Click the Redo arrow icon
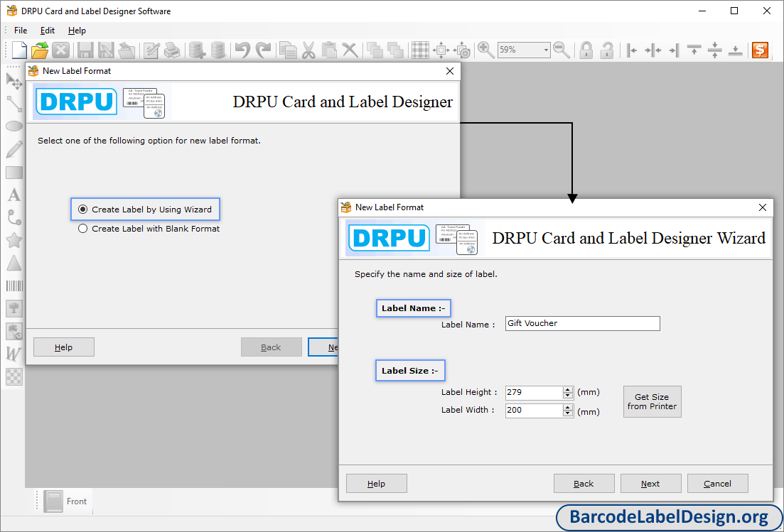Screen dimensions: 784x532 point(263,50)
